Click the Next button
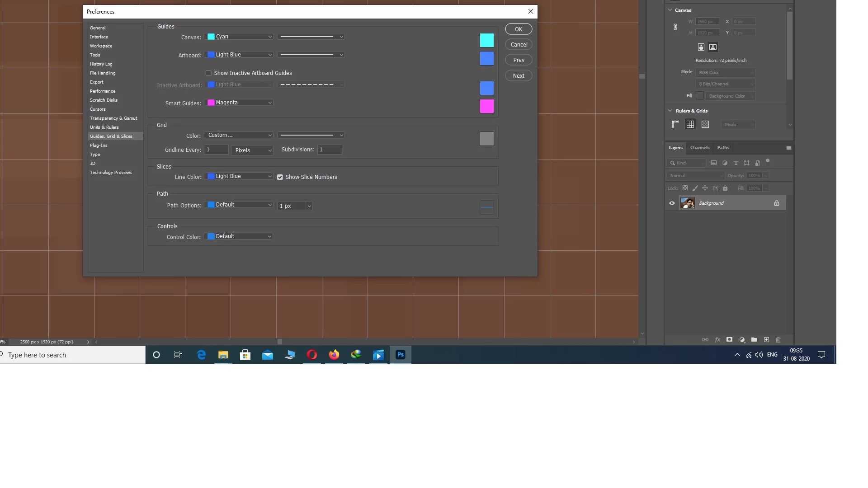Image resolution: width=868 pixels, height=488 pixels. [519, 76]
